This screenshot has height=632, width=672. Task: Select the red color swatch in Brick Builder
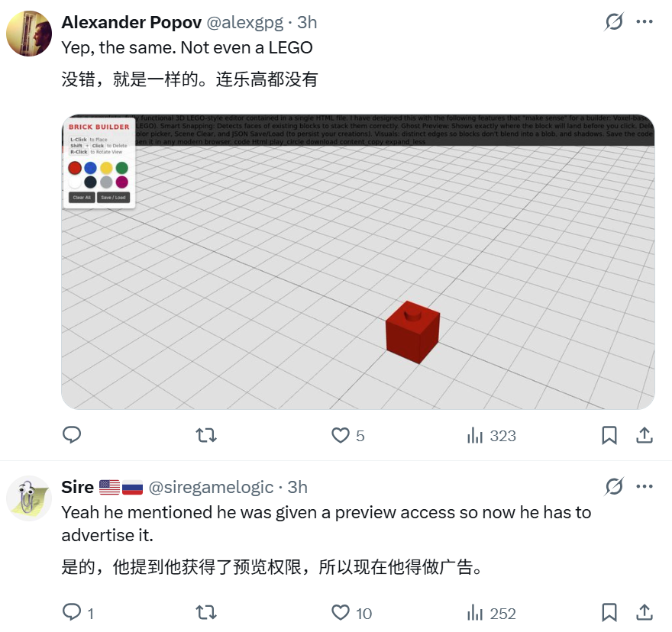point(75,167)
